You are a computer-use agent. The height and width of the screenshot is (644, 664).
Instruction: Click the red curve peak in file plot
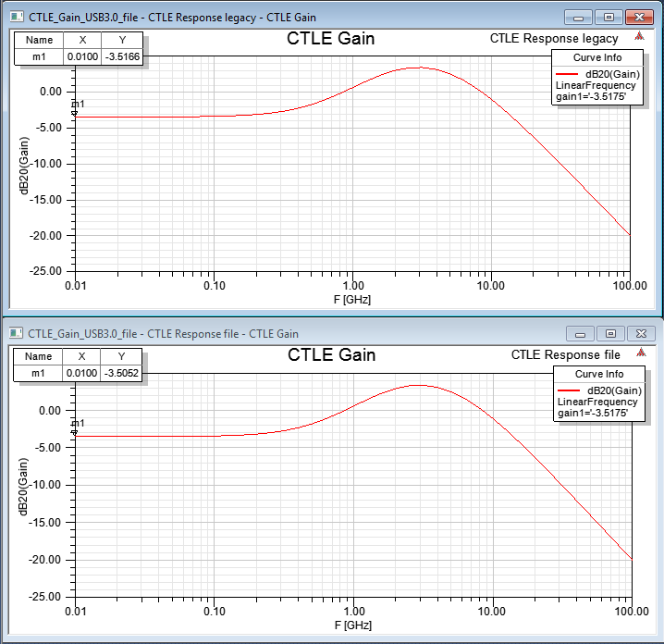coord(419,385)
